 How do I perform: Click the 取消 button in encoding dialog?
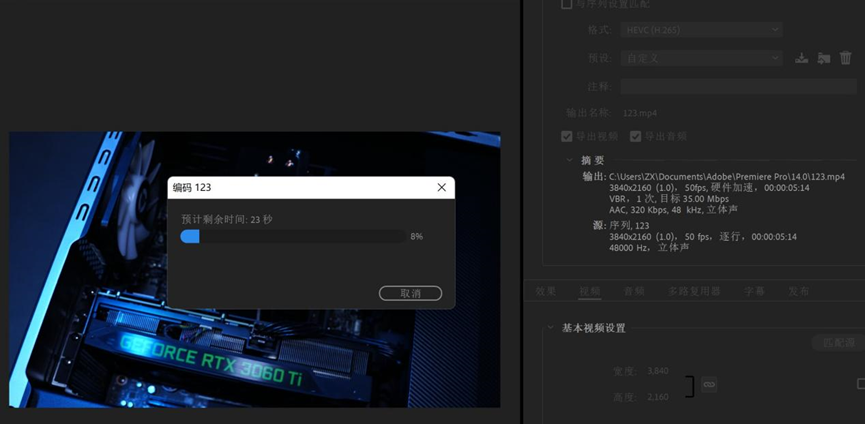coord(410,293)
